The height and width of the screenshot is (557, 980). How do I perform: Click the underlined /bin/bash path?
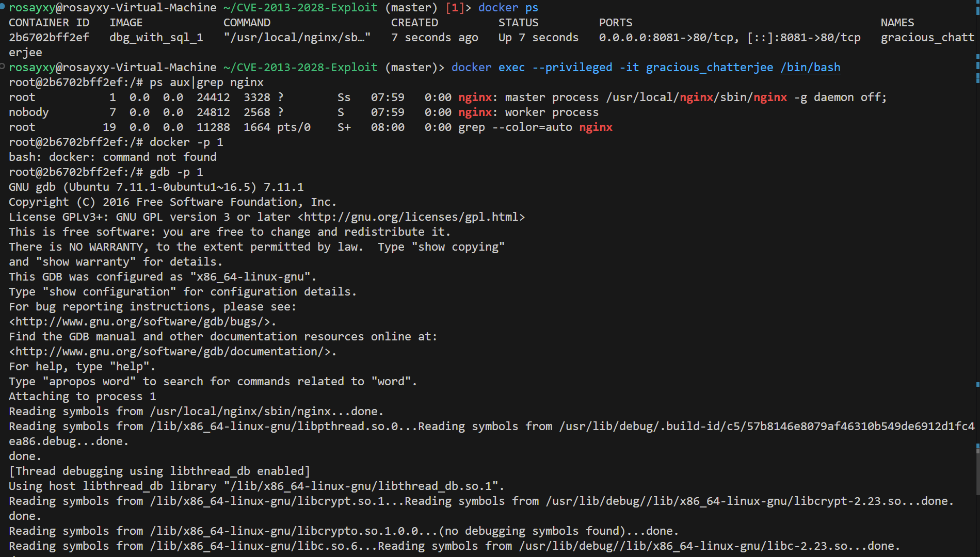point(810,68)
